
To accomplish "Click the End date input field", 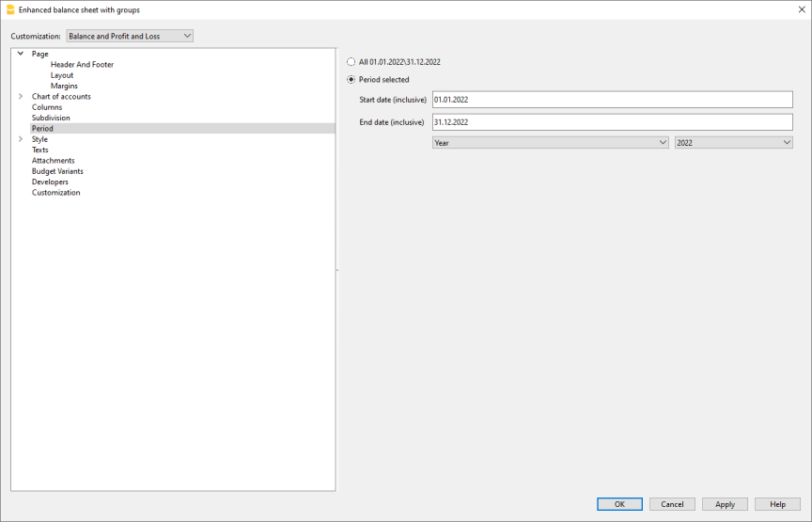I will tap(612, 122).
